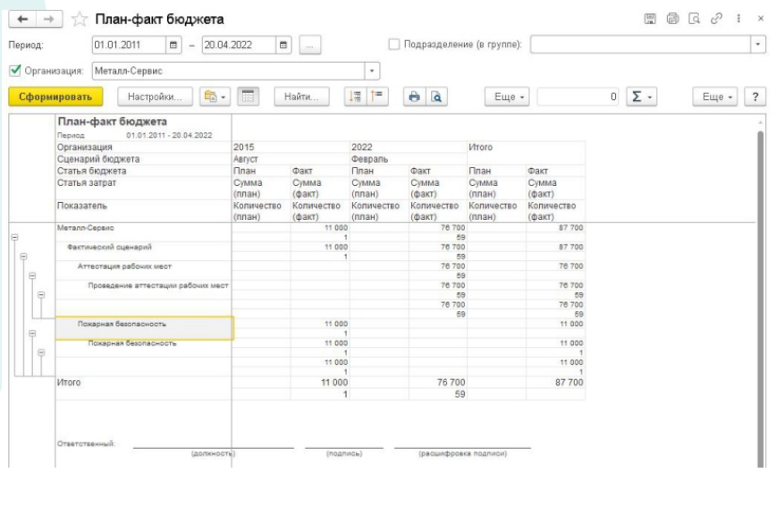This screenshot has height=532, width=776.
Task: Click the vertical scrollbar of the report
Action: [x=761, y=297]
